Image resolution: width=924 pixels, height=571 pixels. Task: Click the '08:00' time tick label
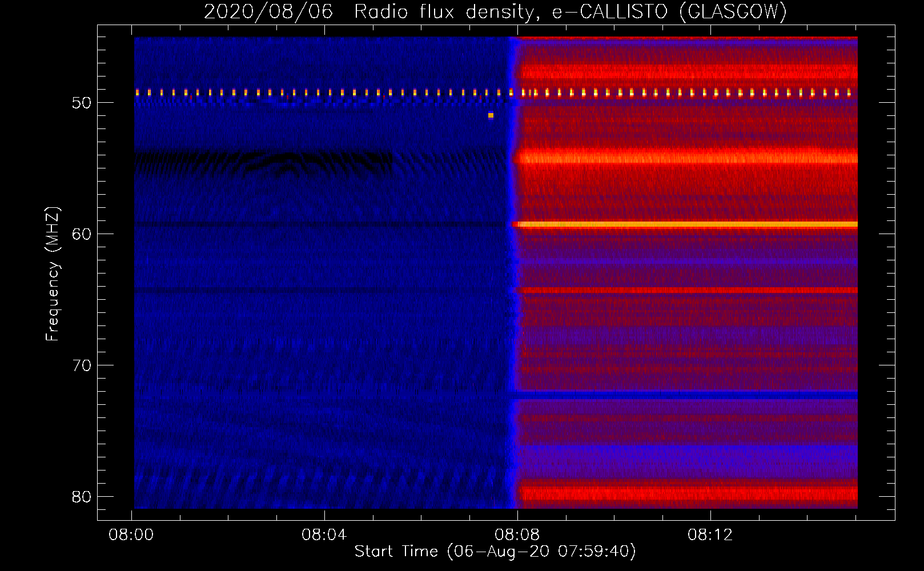click(131, 535)
